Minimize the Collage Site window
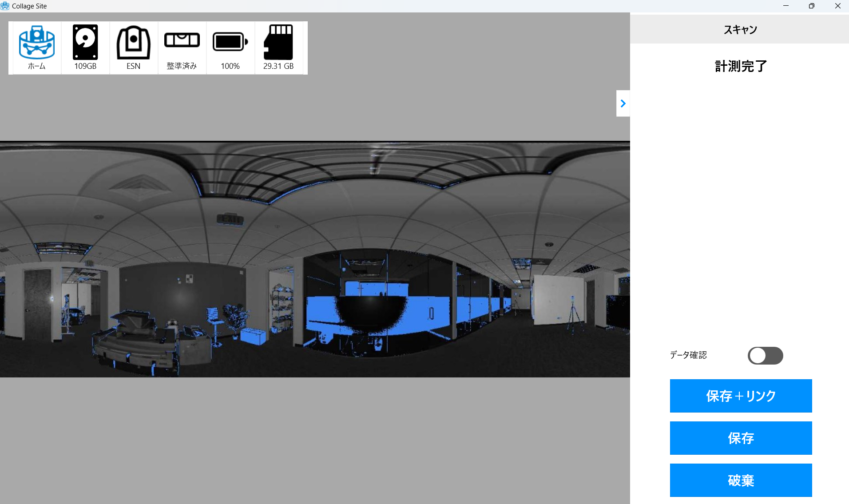849x504 pixels. click(x=786, y=6)
